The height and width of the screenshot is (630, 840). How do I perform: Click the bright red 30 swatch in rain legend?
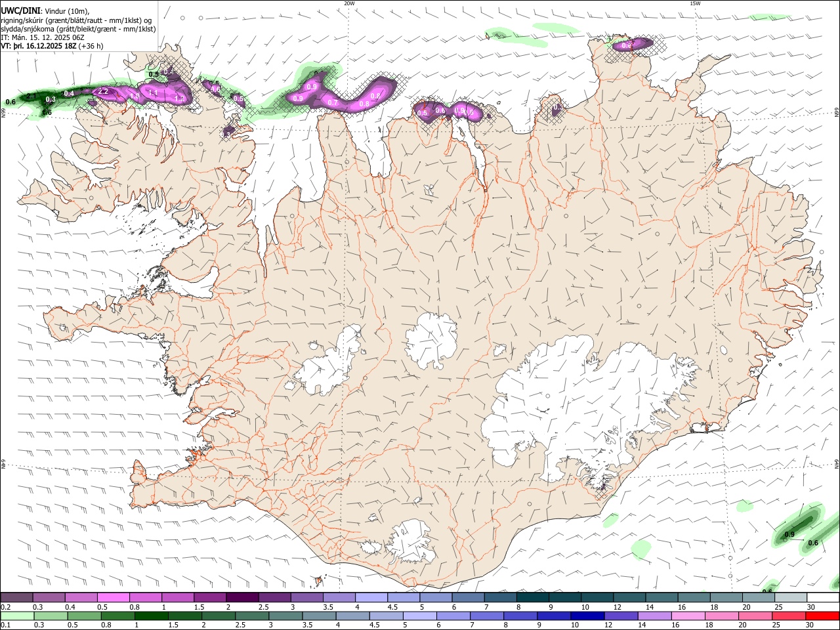(x=823, y=616)
